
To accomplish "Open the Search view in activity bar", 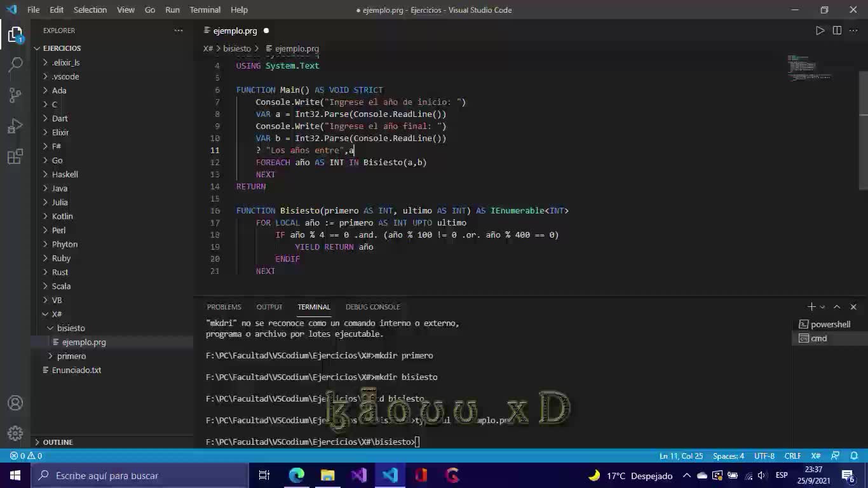I will (x=15, y=65).
